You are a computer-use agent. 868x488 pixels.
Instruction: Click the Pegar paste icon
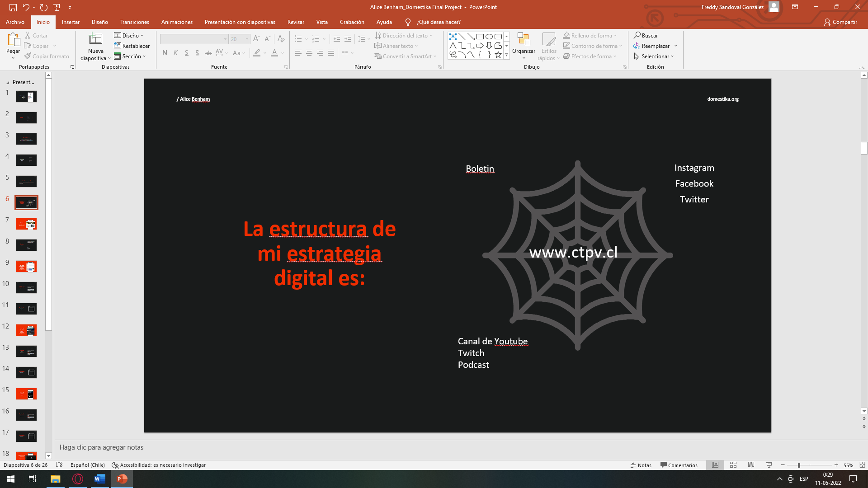(13, 40)
